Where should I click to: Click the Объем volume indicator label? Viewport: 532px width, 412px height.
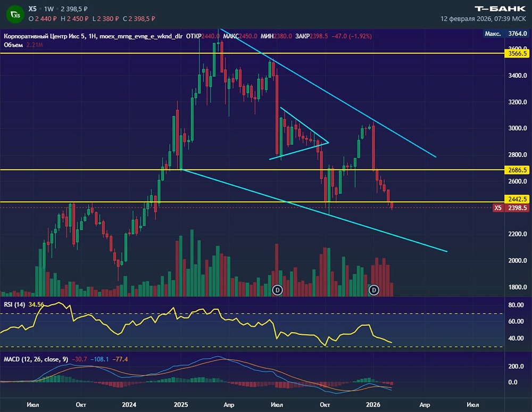coord(13,45)
